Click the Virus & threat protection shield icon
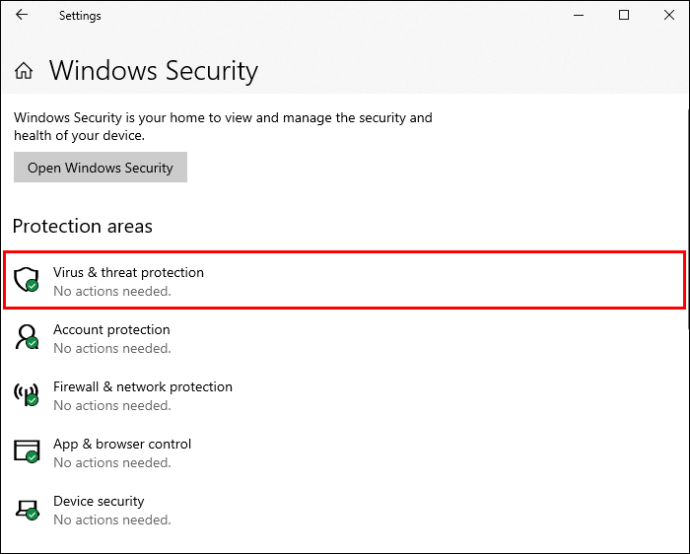 click(x=26, y=279)
